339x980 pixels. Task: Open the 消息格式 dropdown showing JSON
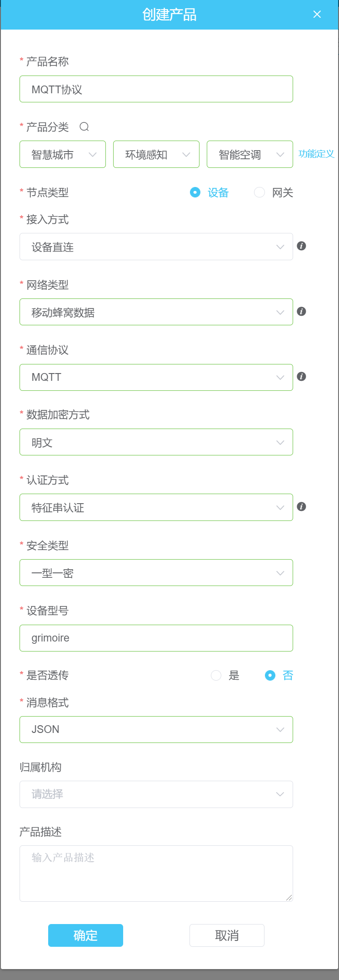pos(156,729)
